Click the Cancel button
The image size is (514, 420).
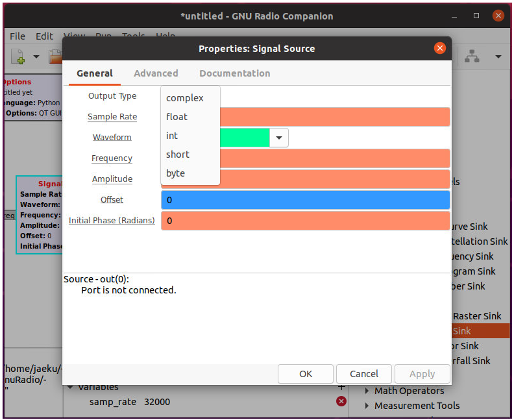pyautogui.click(x=364, y=374)
